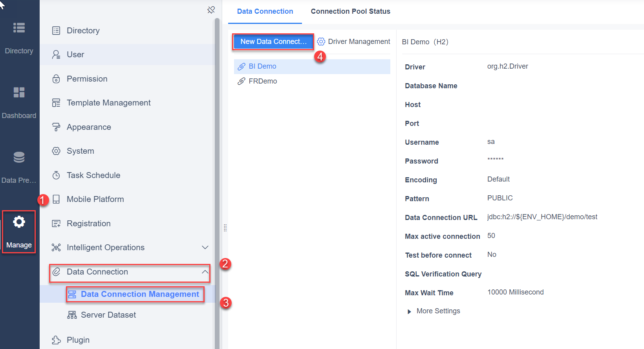This screenshot has width=644, height=349.
Task: Click the User person icon
Action: 56,55
